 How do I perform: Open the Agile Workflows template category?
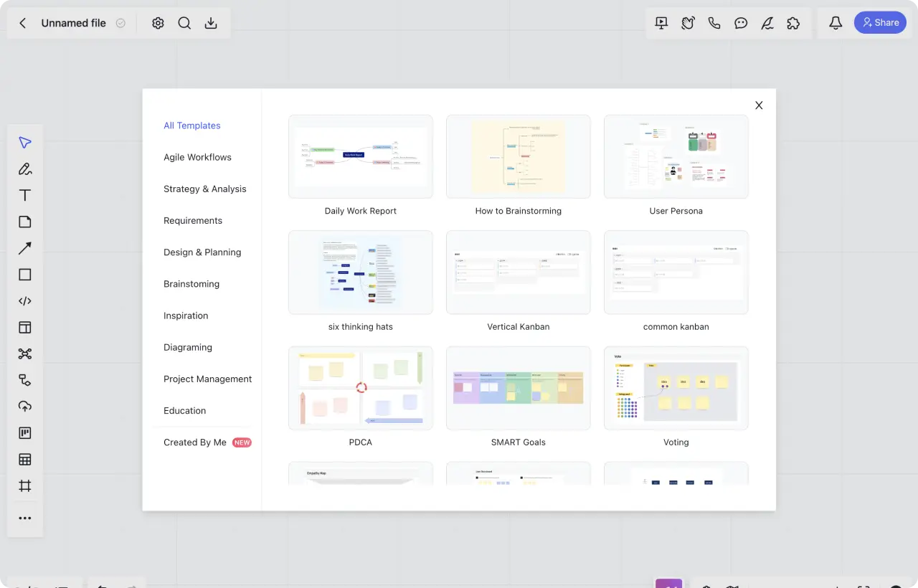[x=197, y=157]
